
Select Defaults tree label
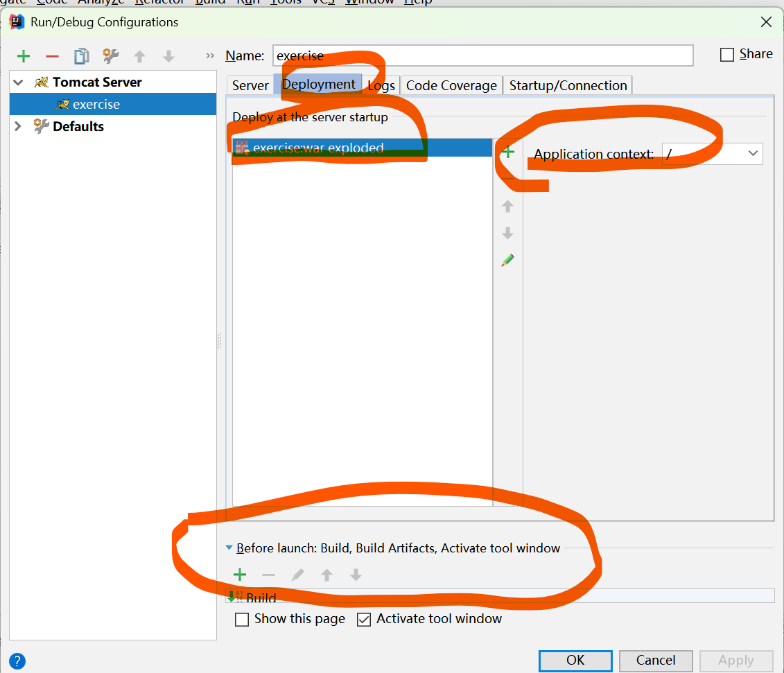[78, 127]
